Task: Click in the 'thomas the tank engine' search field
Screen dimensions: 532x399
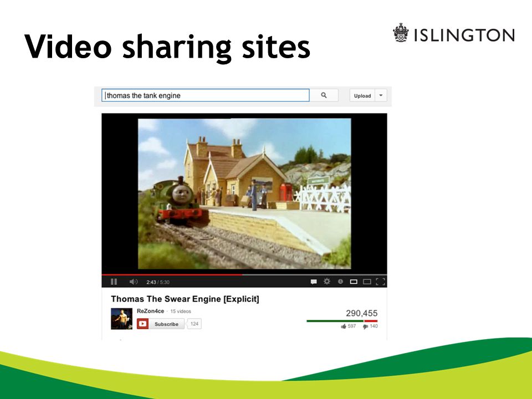Action: tap(206, 95)
